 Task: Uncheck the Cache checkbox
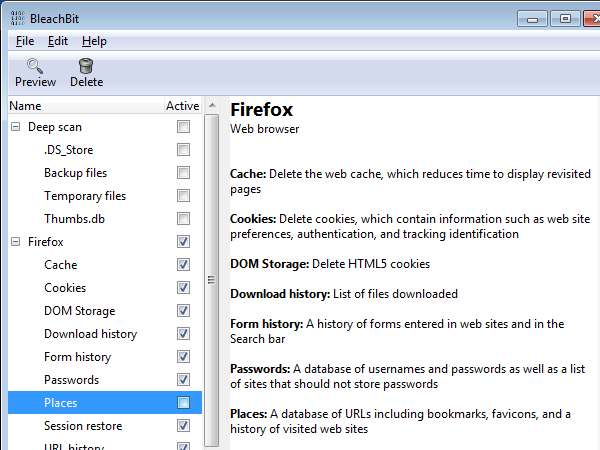click(x=183, y=264)
